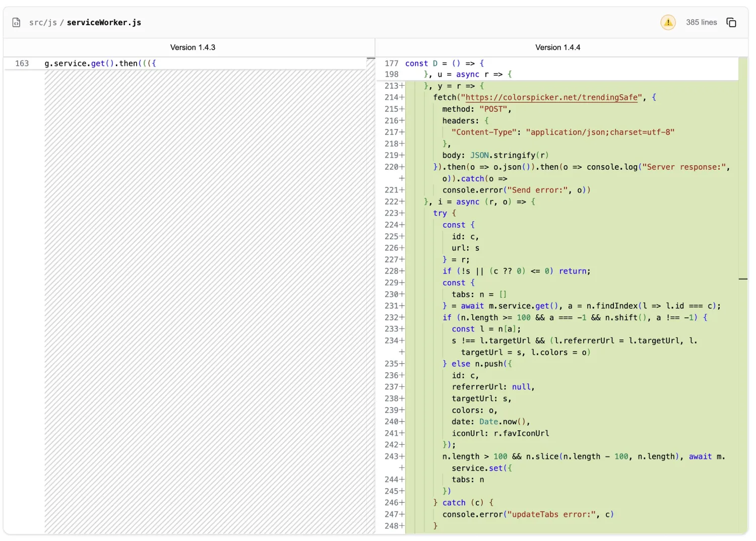756x541 pixels.
Task: Click the 'url: s' line
Action: [x=465, y=248]
